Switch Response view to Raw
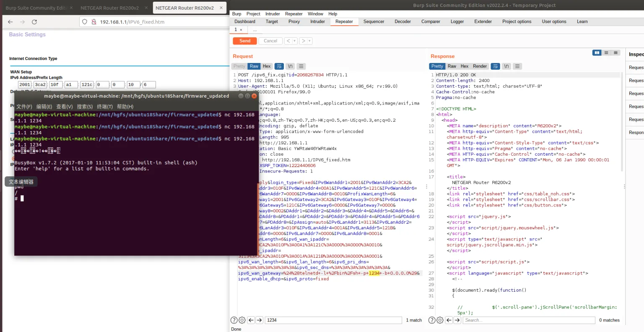644x332 pixels. (452, 66)
